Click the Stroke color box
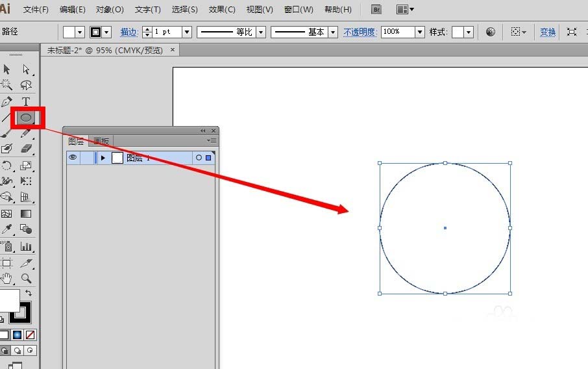The width and height of the screenshot is (588, 369). tap(25, 317)
